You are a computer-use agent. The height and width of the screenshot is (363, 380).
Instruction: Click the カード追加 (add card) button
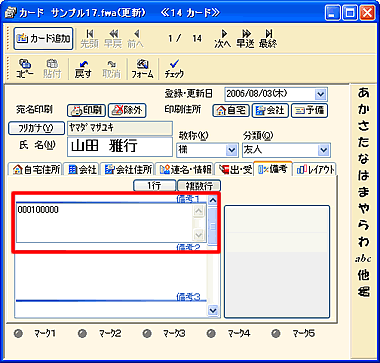(43, 39)
